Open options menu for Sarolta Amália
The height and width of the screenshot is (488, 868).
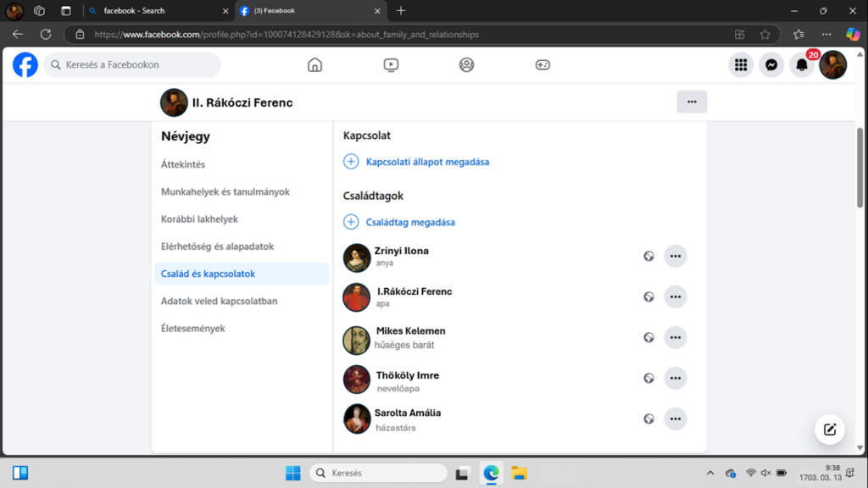[676, 419]
